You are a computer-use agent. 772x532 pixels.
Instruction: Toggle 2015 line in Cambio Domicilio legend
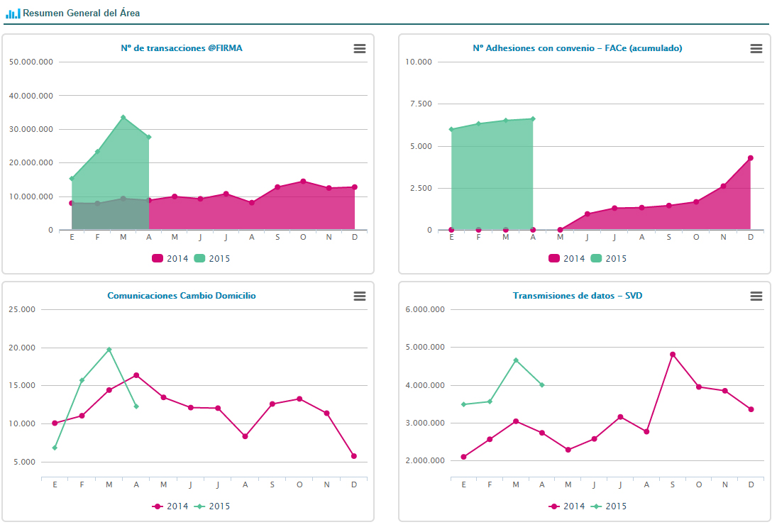212,506
